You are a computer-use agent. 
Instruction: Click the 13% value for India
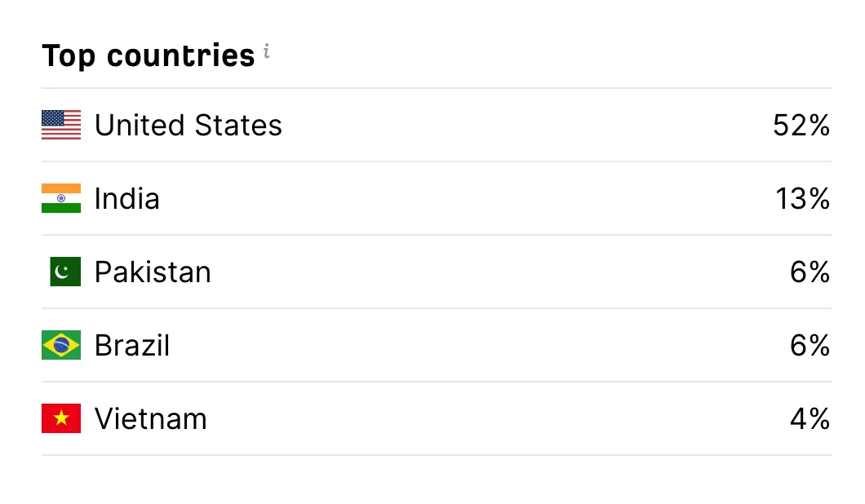tap(801, 198)
